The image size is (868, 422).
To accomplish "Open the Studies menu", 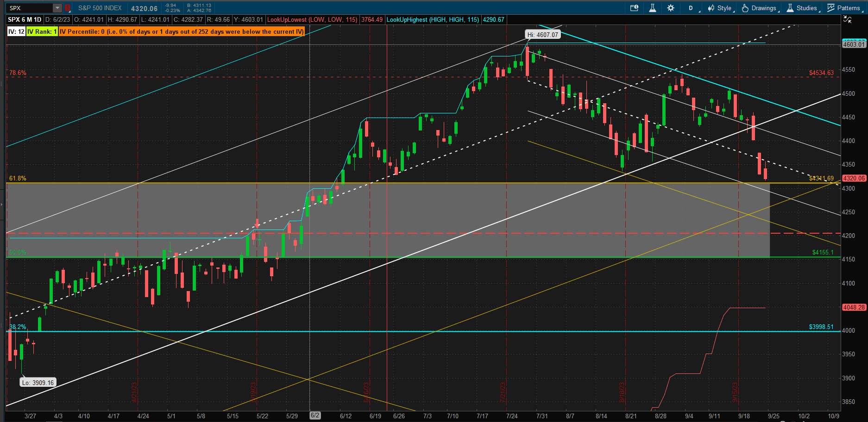I will (803, 8).
